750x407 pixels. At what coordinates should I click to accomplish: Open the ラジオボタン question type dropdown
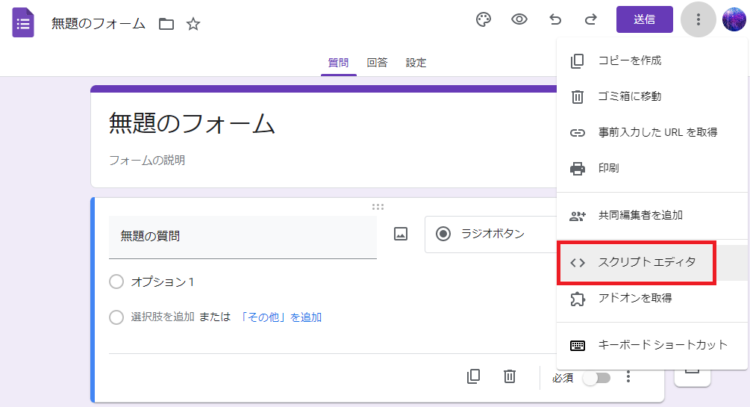[x=491, y=234]
